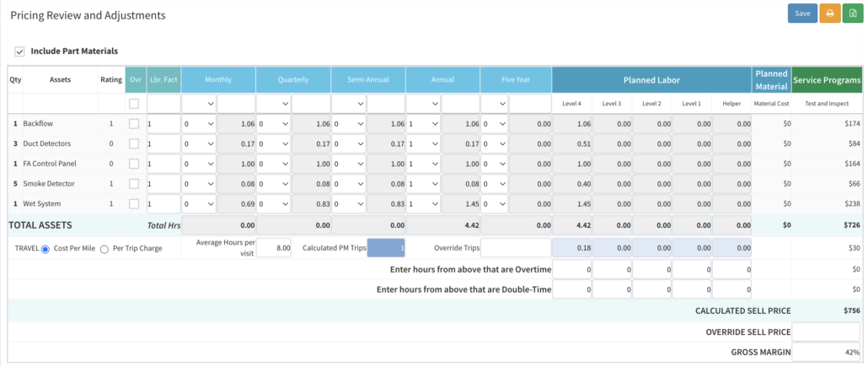Image resolution: width=868 pixels, height=367 pixels.
Task: Click the Gross Margin field
Action: [x=827, y=352]
